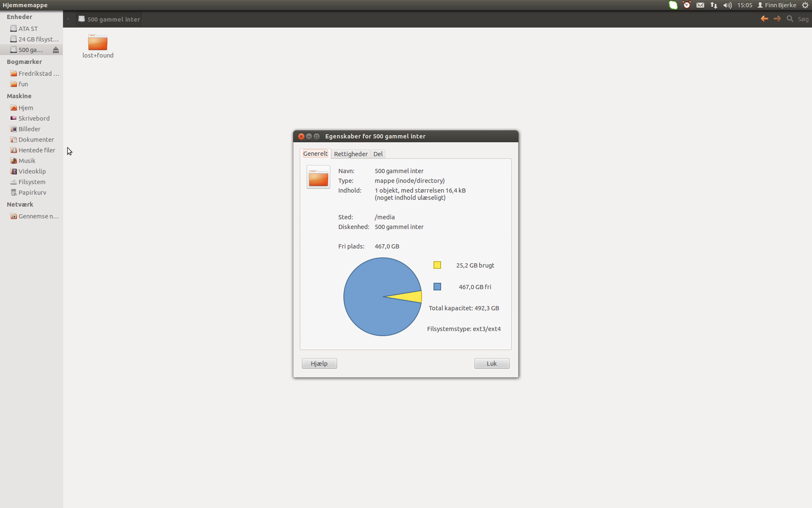
Task: Select the 500 ga... drive entry
Action: tap(31, 50)
